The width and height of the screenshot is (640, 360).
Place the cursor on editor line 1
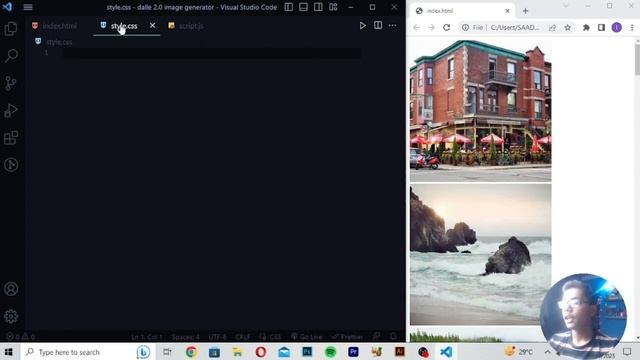click(x=211, y=53)
